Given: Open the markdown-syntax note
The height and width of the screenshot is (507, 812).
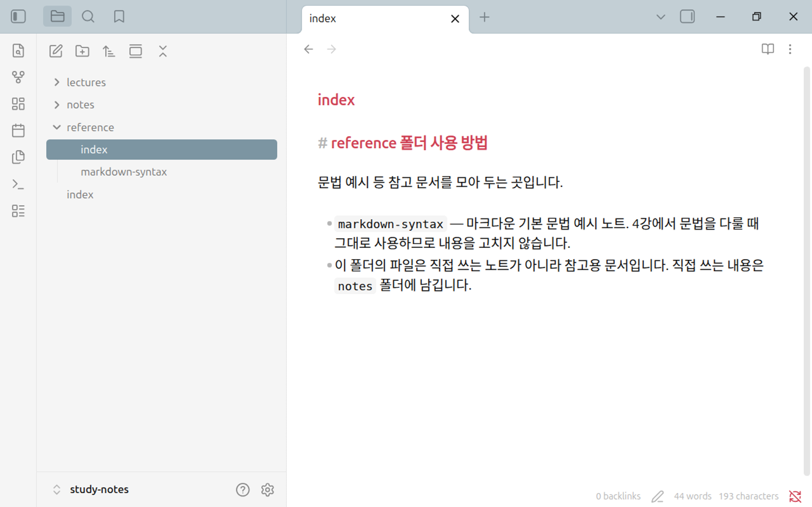Looking at the screenshot, I should (161, 172).
